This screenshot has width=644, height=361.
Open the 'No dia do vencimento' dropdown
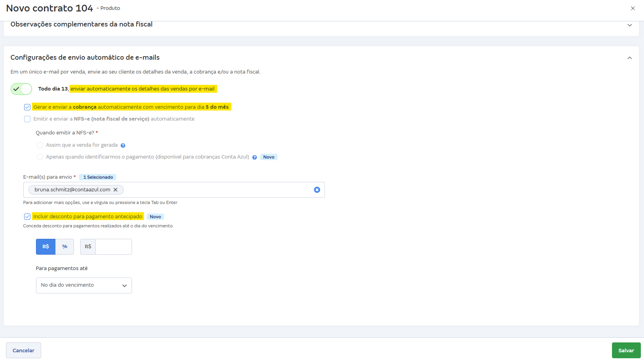pyautogui.click(x=83, y=285)
